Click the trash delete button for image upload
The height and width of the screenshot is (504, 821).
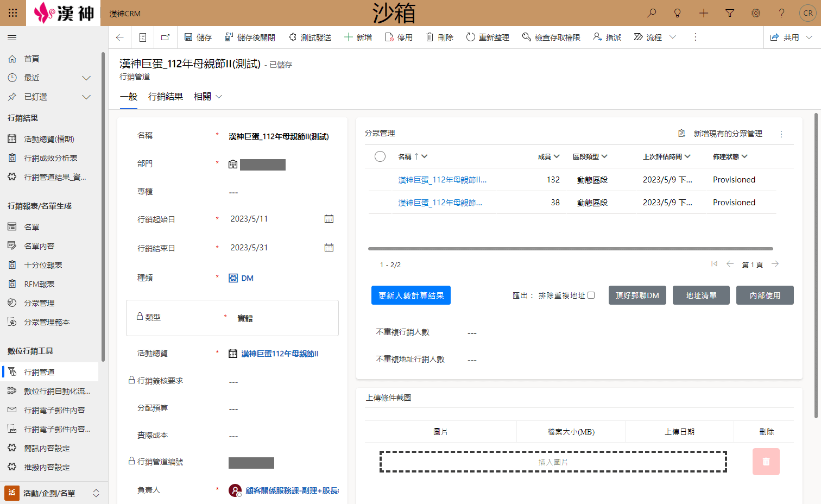(x=766, y=462)
